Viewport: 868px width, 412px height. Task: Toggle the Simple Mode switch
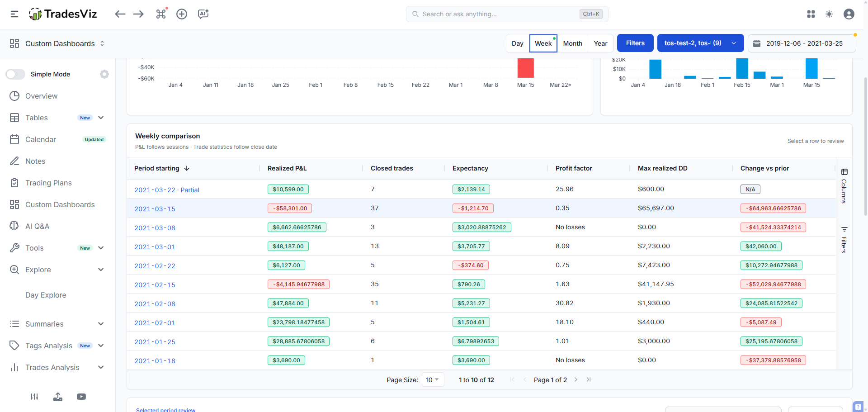15,74
